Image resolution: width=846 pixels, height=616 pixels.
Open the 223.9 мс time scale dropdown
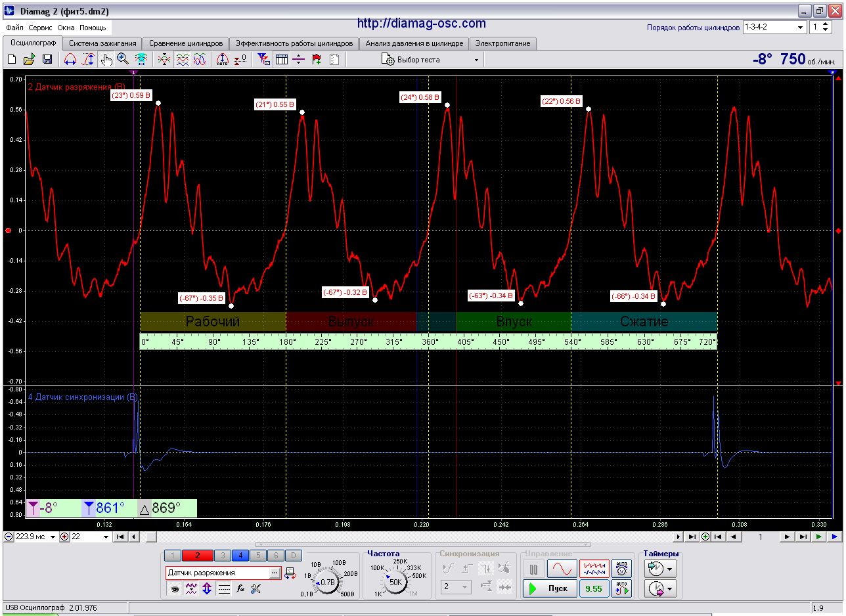(x=52, y=537)
